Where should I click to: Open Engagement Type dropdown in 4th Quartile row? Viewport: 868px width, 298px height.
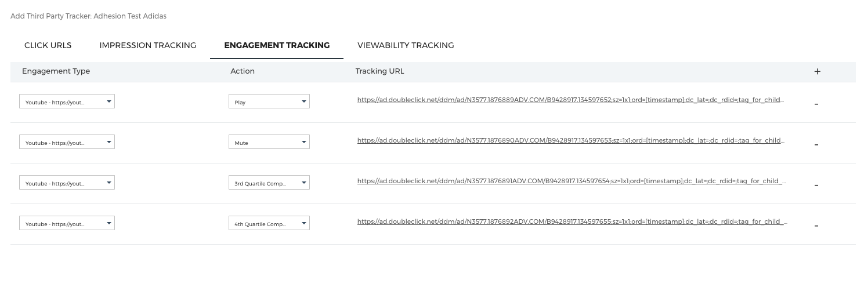[x=67, y=223]
